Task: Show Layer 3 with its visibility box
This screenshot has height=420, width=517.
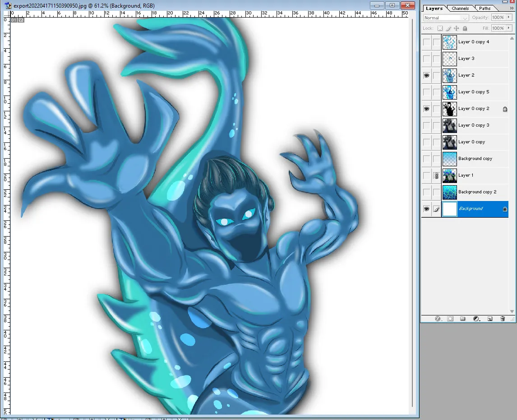Action: click(426, 59)
